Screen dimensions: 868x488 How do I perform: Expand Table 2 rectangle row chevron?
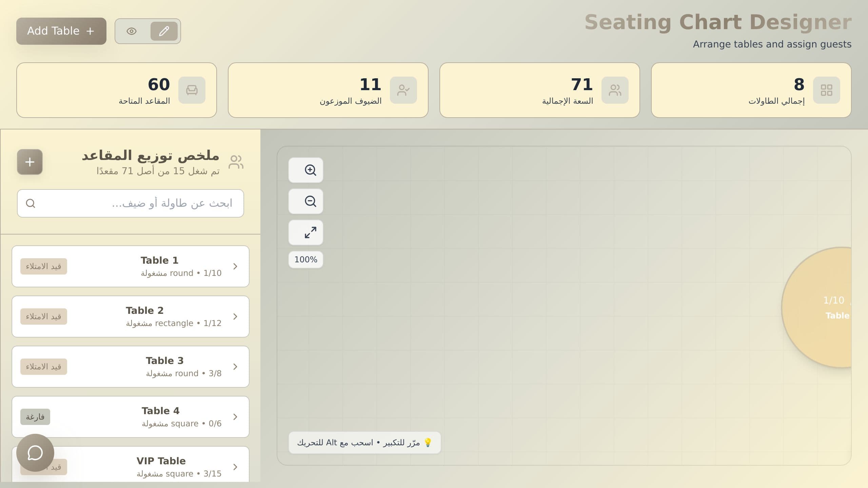coord(235,317)
